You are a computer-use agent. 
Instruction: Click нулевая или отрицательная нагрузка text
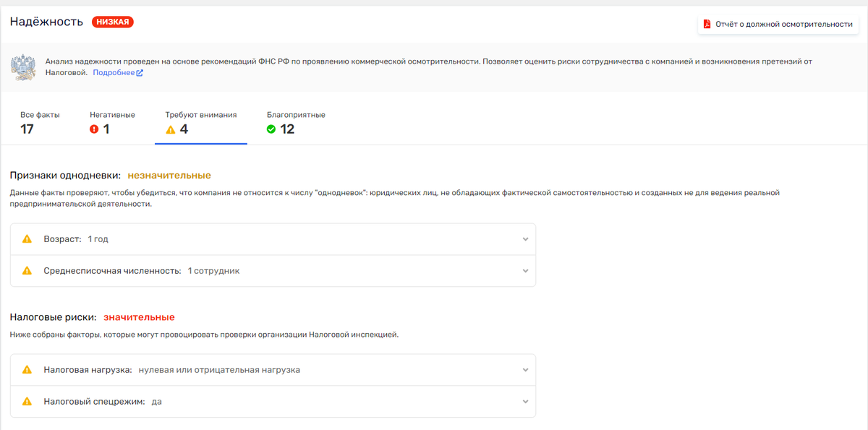click(219, 370)
